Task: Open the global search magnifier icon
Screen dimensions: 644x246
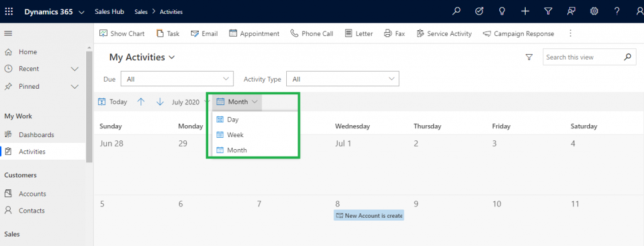Action: tap(457, 11)
